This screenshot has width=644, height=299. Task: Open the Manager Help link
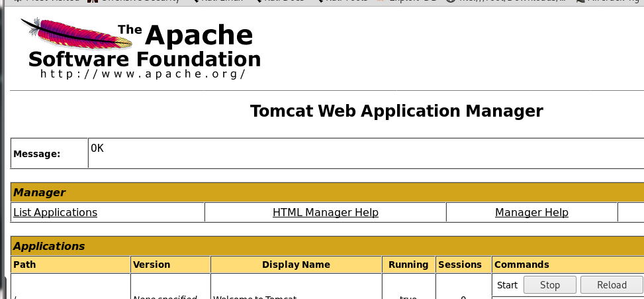(x=531, y=212)
